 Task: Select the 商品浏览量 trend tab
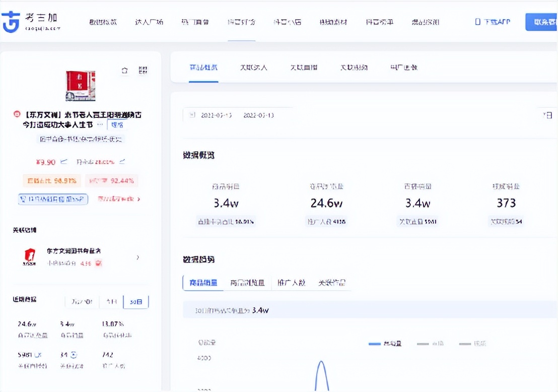coord(247,283)
